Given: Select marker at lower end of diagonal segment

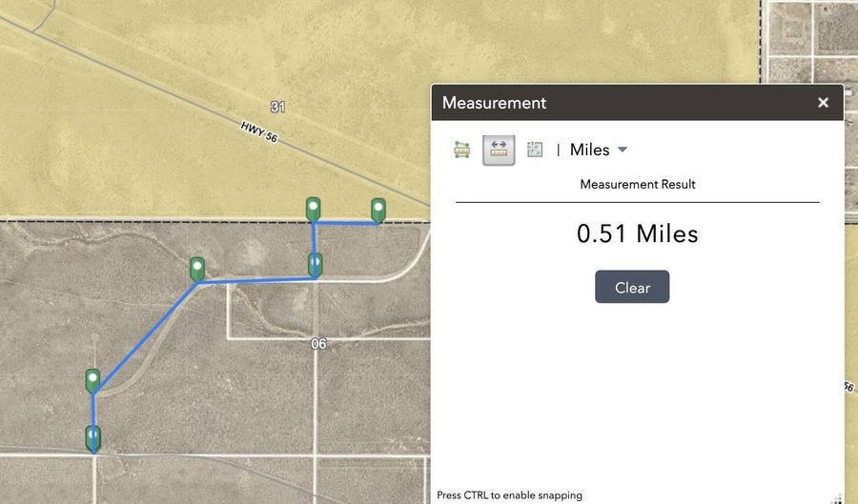Looking at the screenshot, I should point(92,381).
